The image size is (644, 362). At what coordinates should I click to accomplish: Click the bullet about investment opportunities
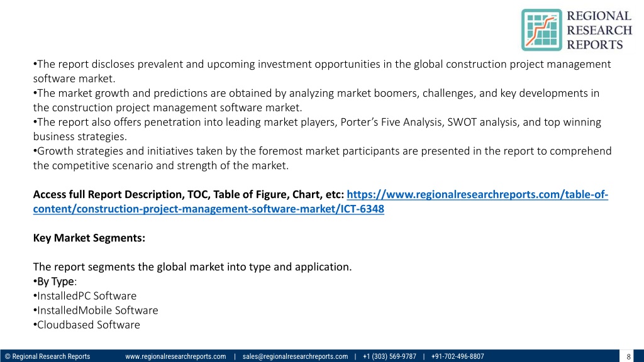pos(322,72)
